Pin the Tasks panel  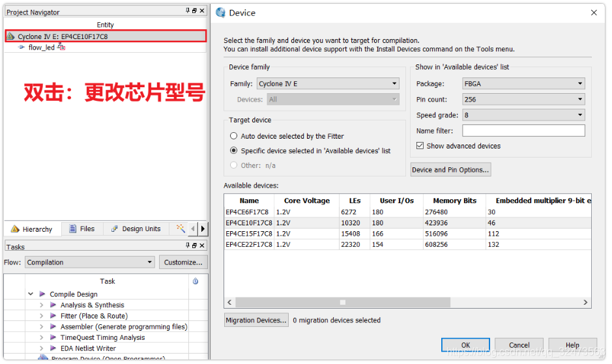coord(188,245)
